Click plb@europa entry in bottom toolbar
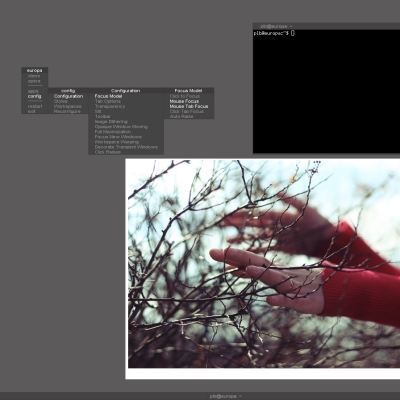 (225, 396)
